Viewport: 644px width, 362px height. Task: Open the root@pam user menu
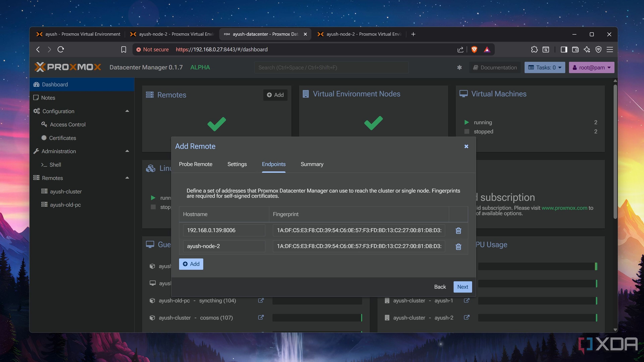(592, 67)
